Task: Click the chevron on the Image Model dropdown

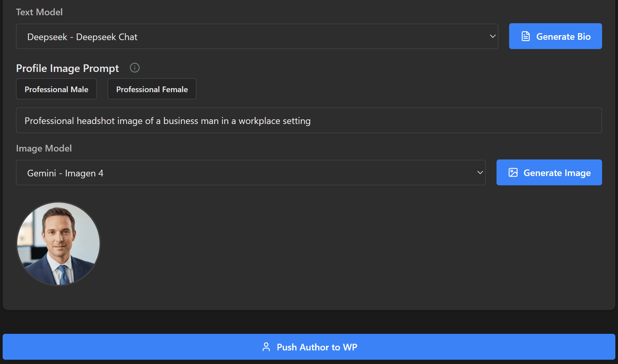Action: [x=480, y=172]
